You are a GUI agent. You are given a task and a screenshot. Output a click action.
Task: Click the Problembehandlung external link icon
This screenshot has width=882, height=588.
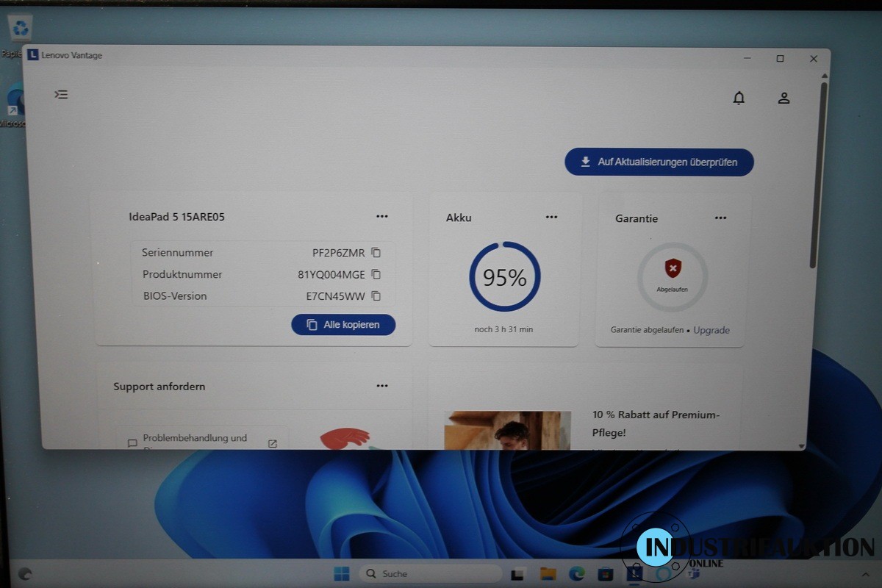click(273, 443)
